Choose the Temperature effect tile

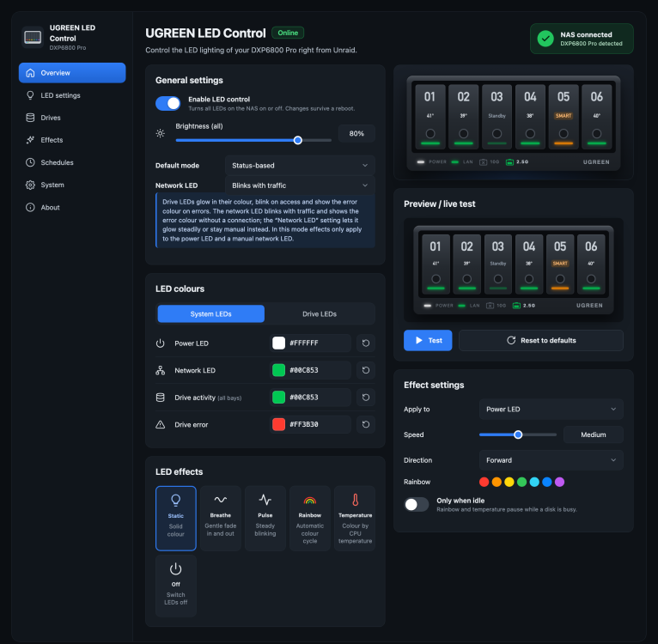click(x=355, y=518)
